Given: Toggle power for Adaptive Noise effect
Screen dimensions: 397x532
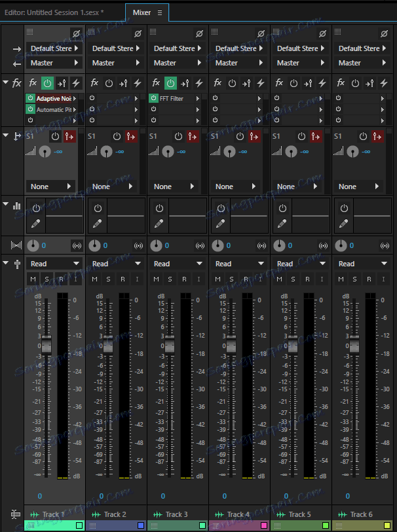Looking at the screenshot, I should pos(31,98).
